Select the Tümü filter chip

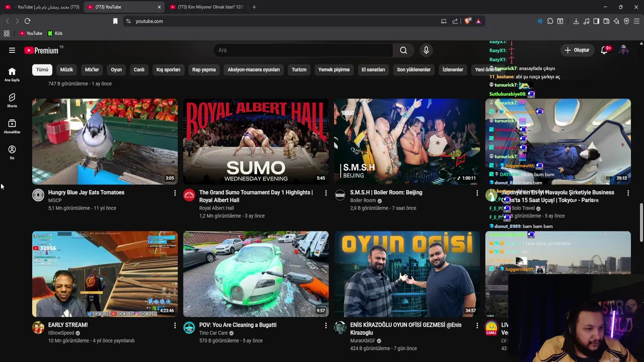pos(42,70)
